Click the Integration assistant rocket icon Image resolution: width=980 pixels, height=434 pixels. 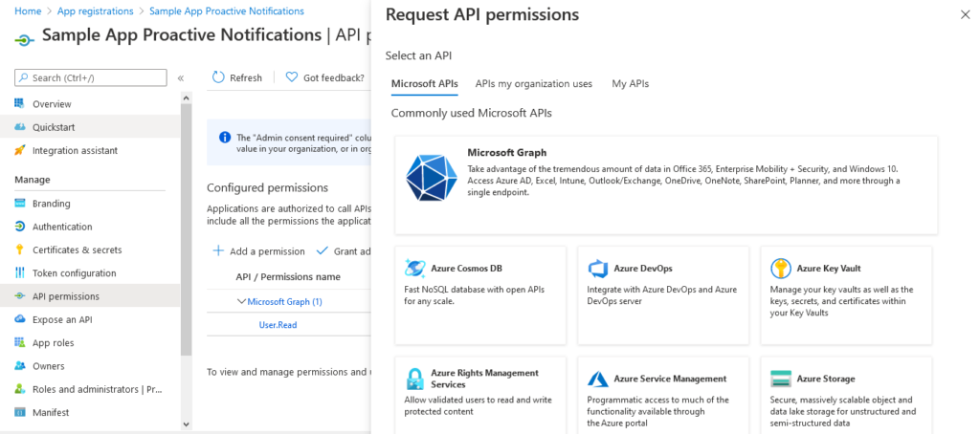tap(20, 150)
